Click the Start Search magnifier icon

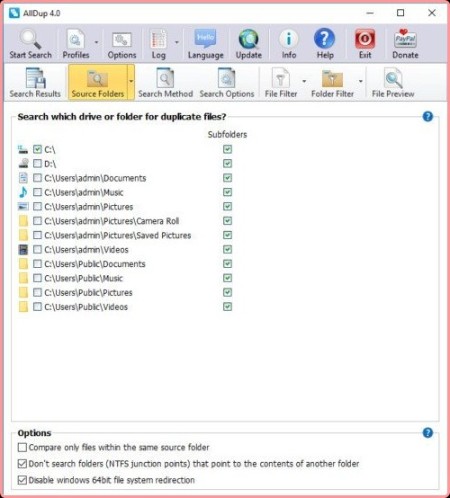coord(30,39)
